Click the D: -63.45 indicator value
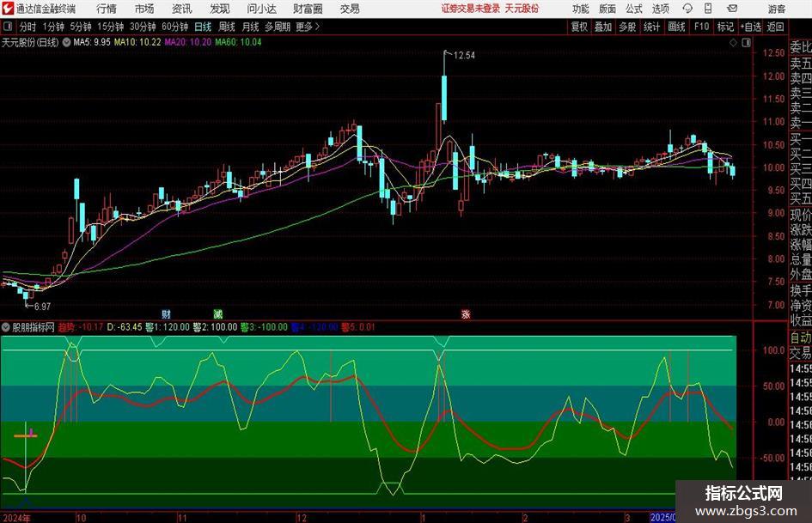812x523 pixels. (x=125, y=327)
